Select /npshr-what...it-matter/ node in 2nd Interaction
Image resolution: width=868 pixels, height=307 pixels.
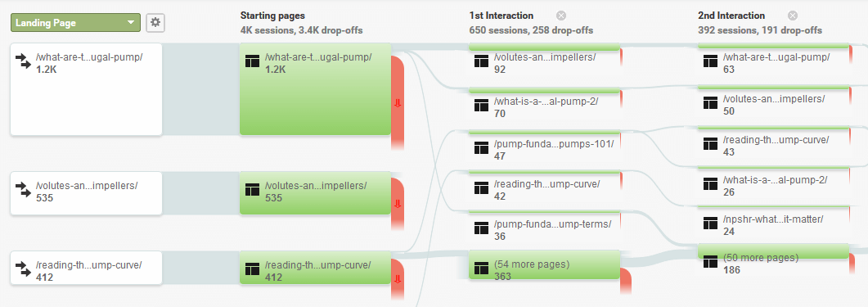pos(773,223)
